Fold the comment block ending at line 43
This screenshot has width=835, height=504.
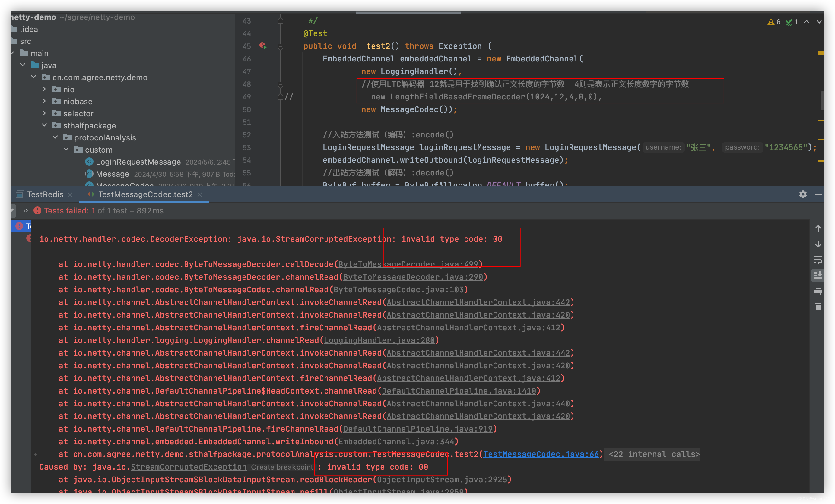280,21
